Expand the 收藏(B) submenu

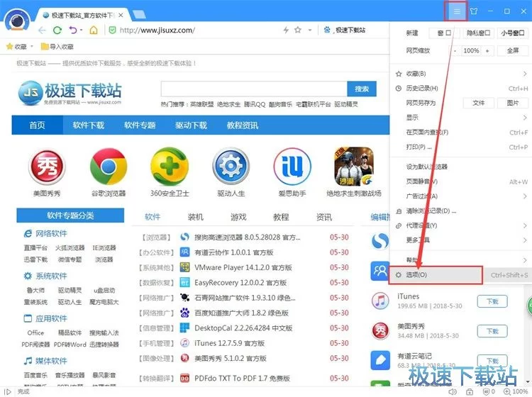click(460, 74)
